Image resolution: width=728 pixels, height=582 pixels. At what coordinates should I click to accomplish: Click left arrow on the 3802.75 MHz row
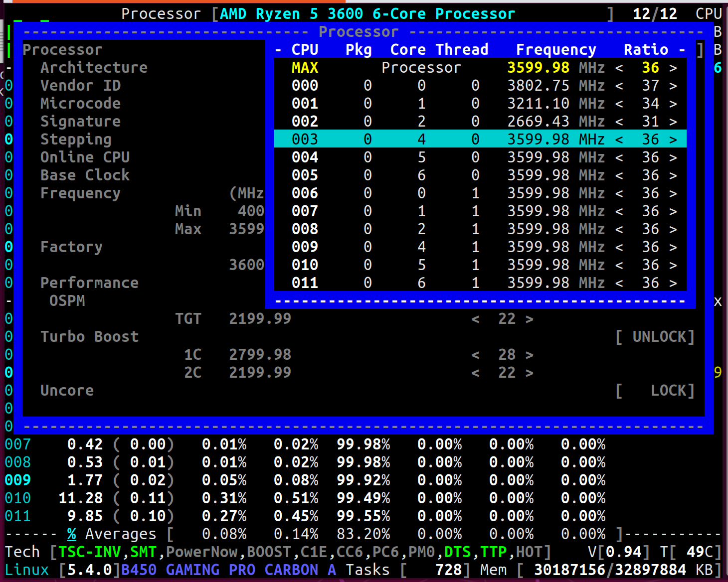pos(619,86)
